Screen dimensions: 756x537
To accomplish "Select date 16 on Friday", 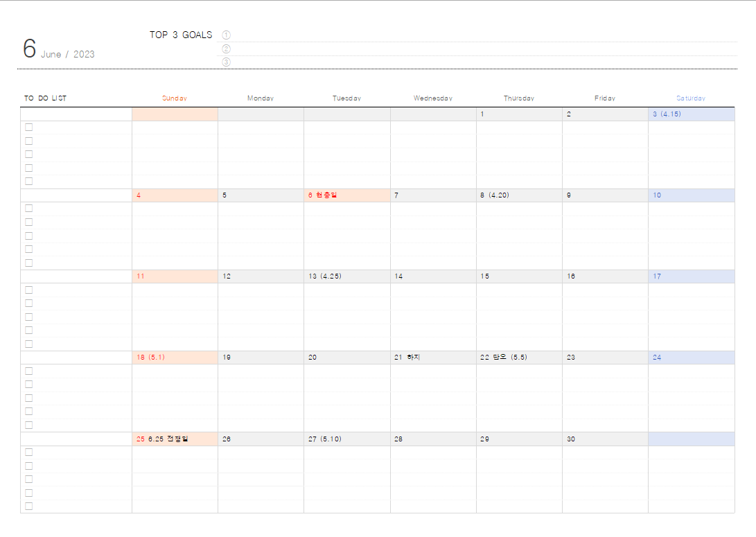I will tap(605, 276).
